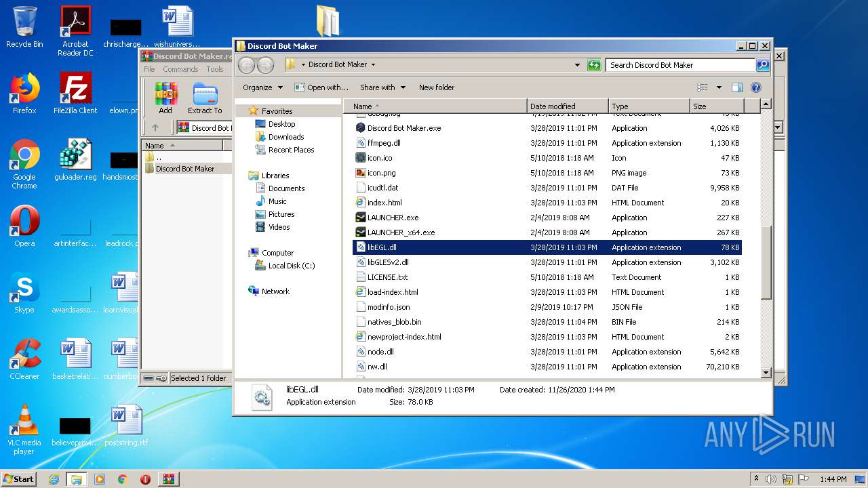Expand address bar history dropdown
Viewport: 868px width, 488px height.
pyautogui.click(x=577, y=65)
